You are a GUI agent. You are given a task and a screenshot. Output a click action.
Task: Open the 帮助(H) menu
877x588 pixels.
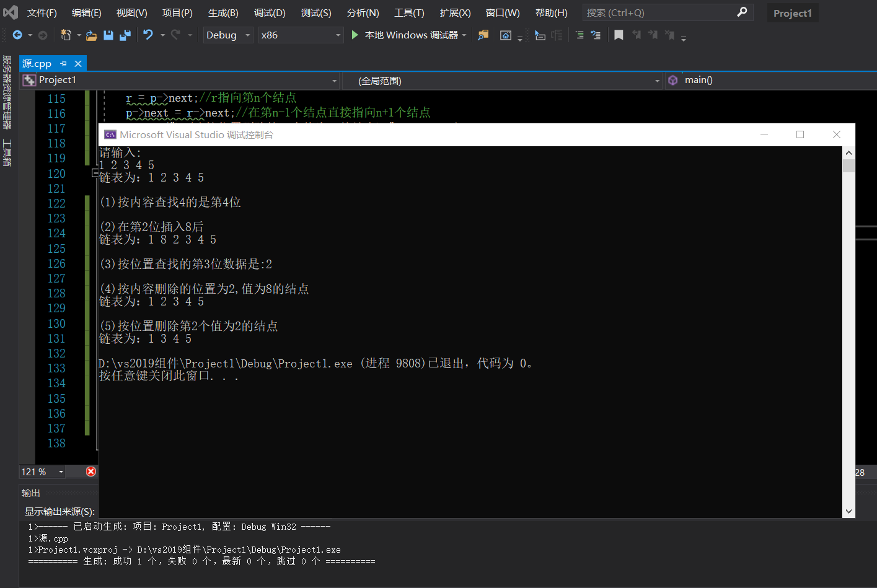[x=552, y=13]
